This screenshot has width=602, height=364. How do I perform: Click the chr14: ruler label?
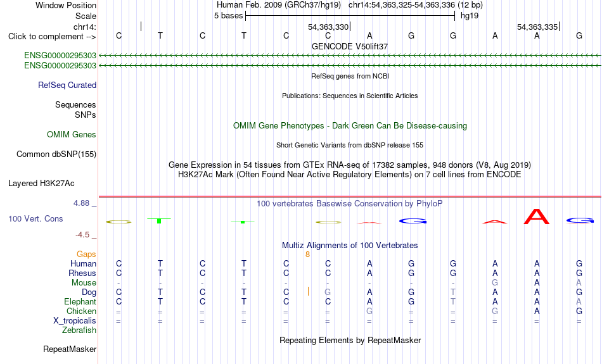pyautogui.click(x=85, y=27)
